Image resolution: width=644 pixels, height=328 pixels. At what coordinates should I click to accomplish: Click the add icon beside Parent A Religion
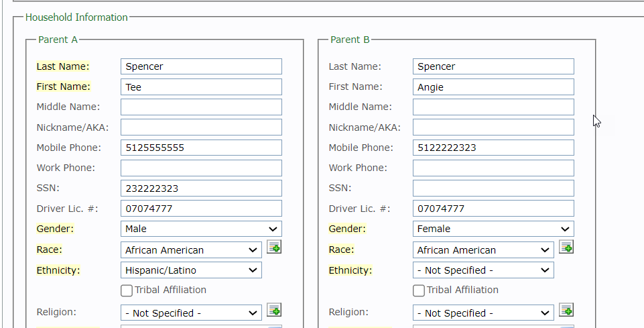pyautogui.click(x=274, y=310)
